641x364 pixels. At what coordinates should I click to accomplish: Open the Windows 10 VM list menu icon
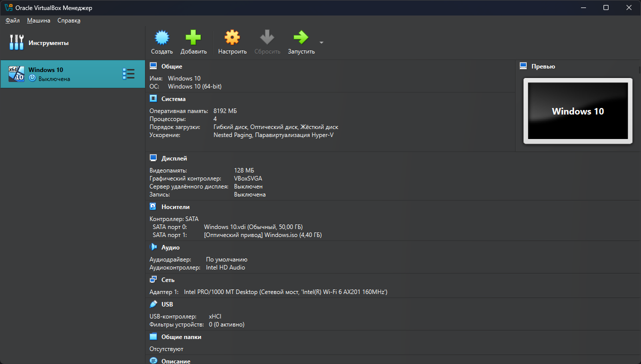128,74
